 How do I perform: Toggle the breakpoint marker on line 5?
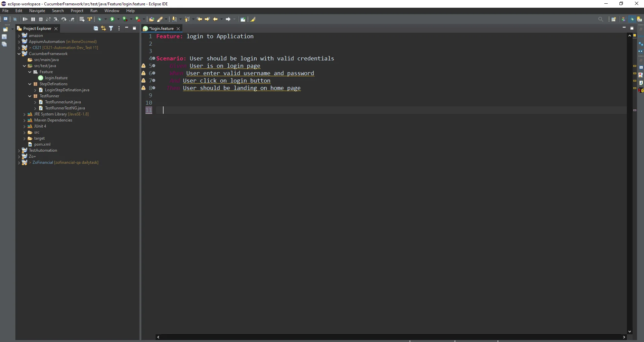[143, 66]
